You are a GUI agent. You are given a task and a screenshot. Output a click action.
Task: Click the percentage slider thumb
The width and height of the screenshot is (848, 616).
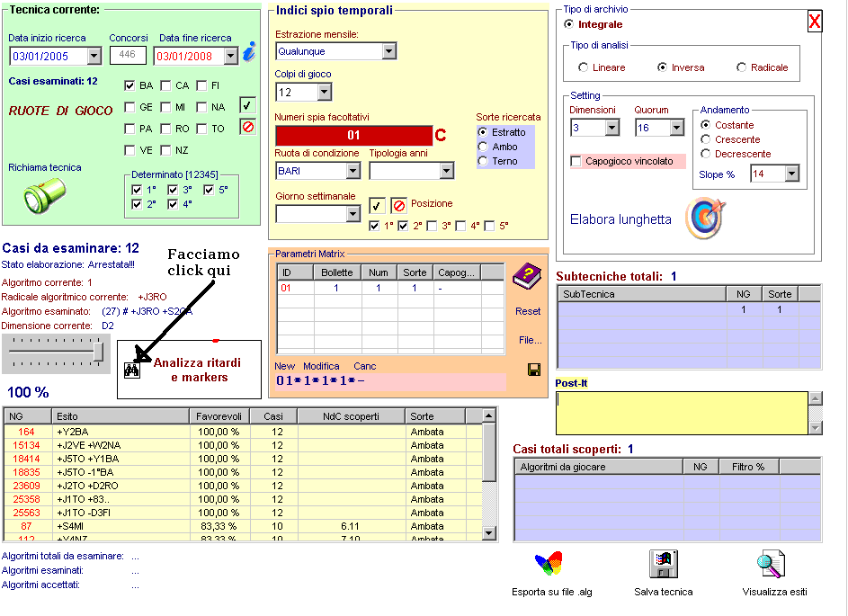coord(98,352)
